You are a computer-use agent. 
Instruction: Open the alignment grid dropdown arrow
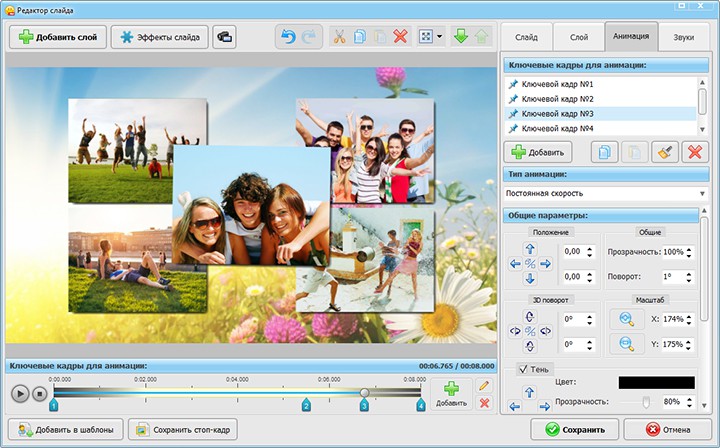tap(439, 37)
